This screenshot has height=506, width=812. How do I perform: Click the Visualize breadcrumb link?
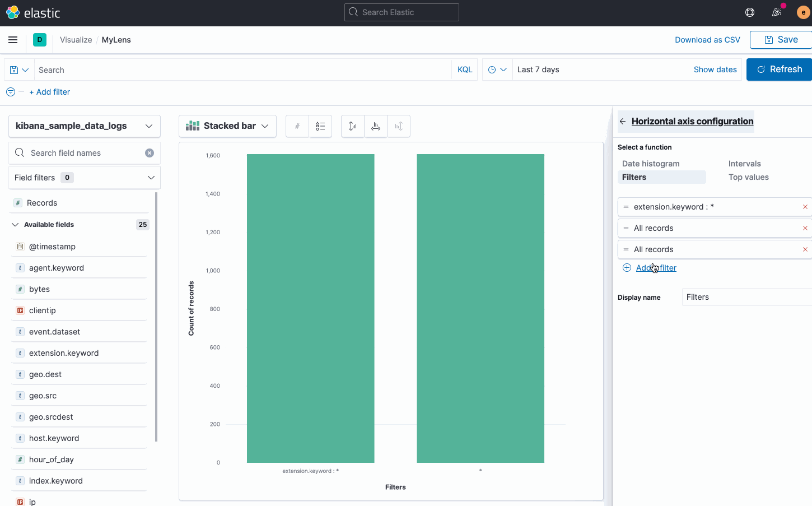pos(76,40)
